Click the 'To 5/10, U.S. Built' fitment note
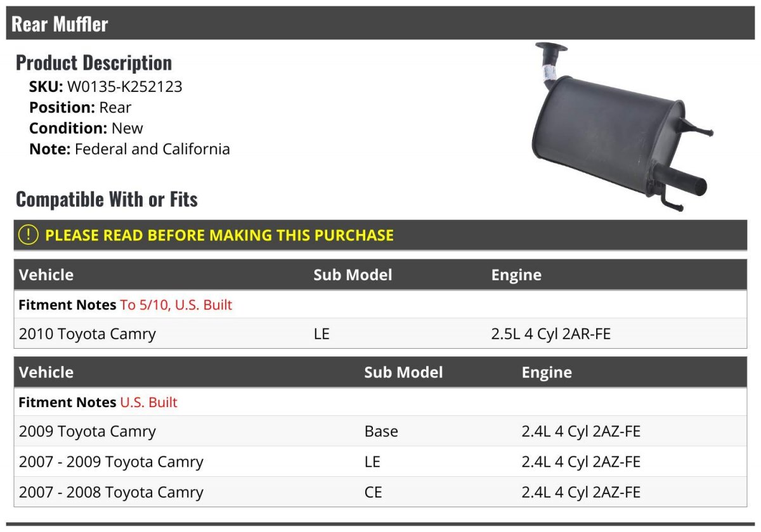The width and height of the screenshot is (761, 532). pyautogui.click(x=176, y=305)
